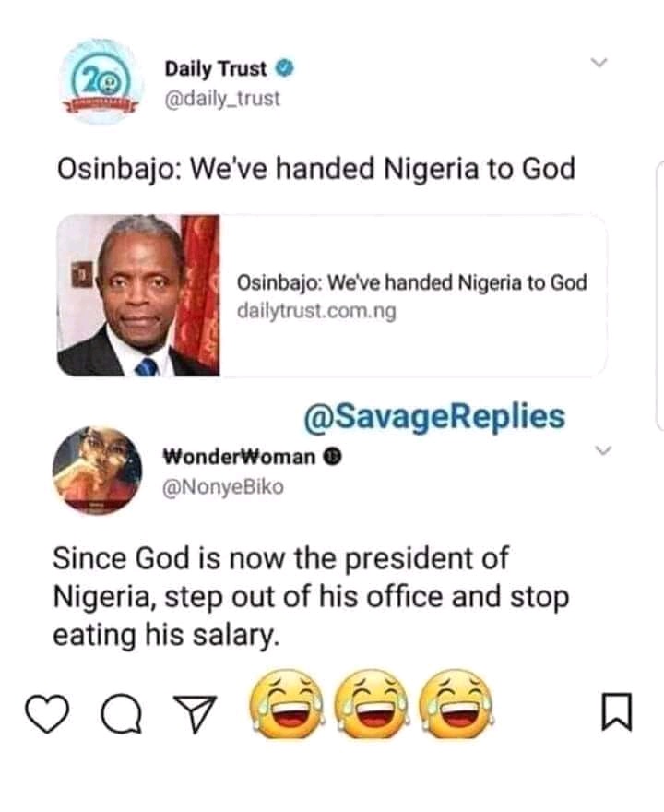
Task: Expand the Daily Trust tweet options chevron
Action: [x=600, y=63]
